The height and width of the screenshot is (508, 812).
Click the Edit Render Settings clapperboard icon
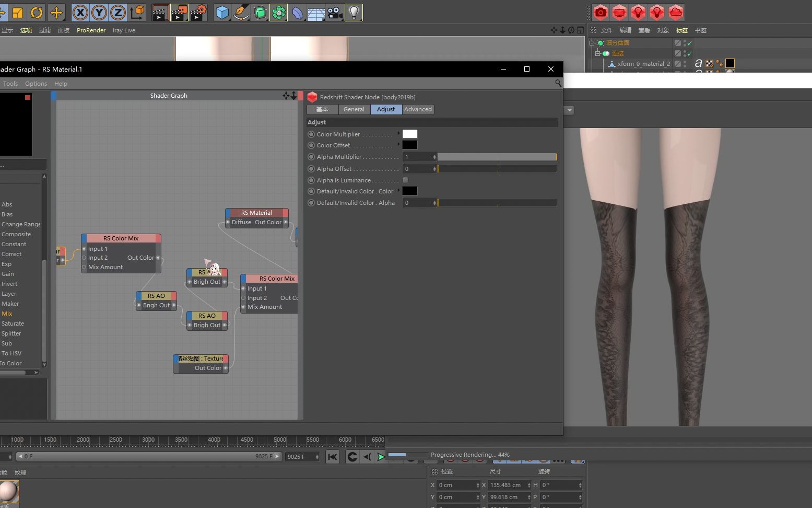point(198,13)
